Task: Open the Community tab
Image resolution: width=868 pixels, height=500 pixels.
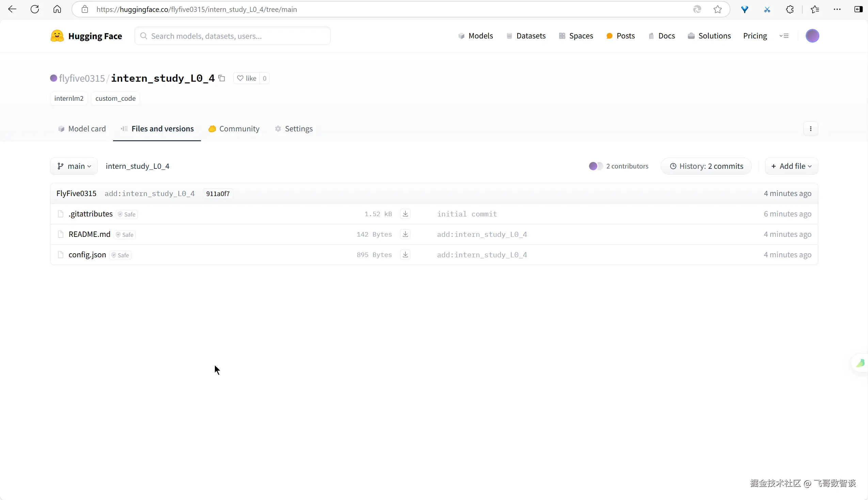Action: [234, 129]
